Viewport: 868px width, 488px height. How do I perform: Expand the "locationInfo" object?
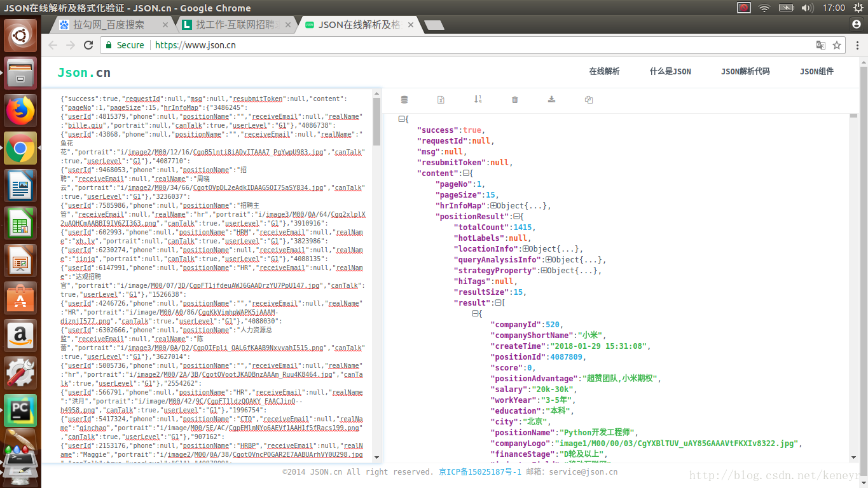click(x=525, y=248)
